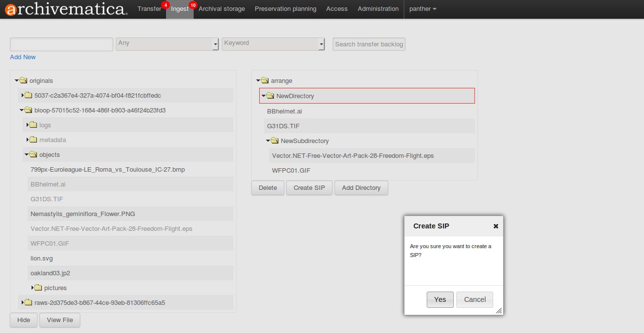
Task: Go to Preservation planning tab
Action: pyautogui.click(x=285, y=9)
